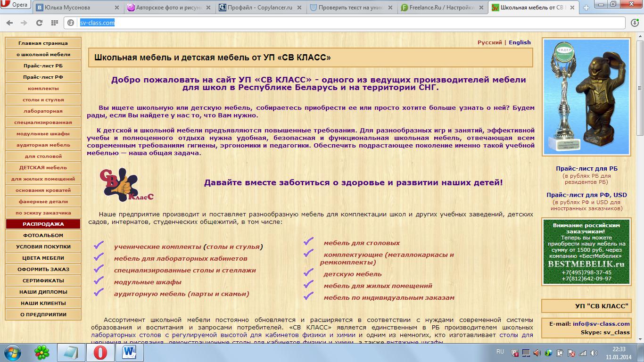The height and width of the screenshot is (362, 644).
Task: Open the ФОТОАЛЬБОМ sidebar button
Action: coord(43,235)
